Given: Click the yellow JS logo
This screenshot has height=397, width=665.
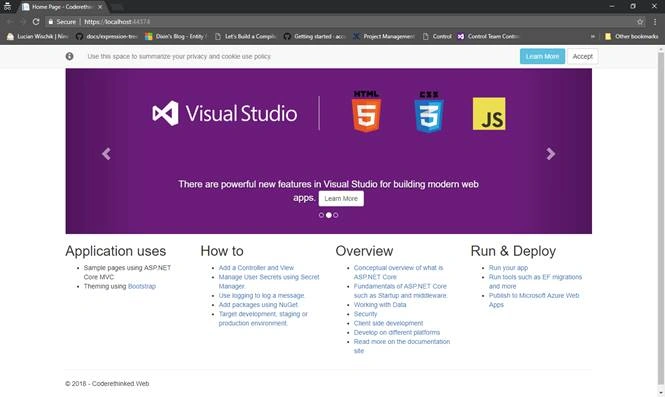Looking at the screenshot, I should point(489,114).
